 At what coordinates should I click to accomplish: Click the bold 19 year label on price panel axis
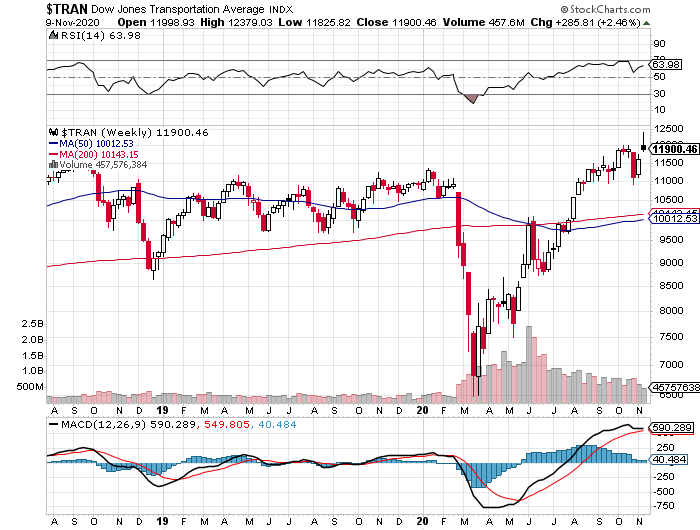tap(162, 410)
